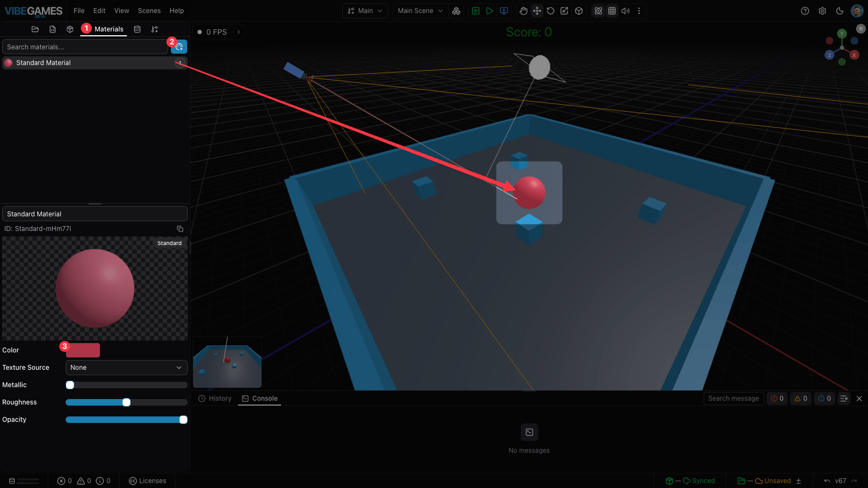
Task: Open the Edit menu
Action: [x=99, y=11]
